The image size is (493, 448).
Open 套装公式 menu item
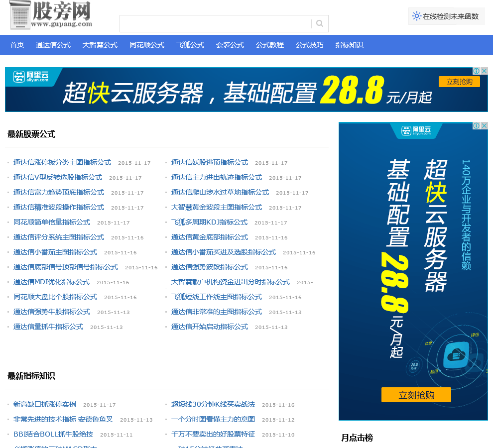tap(230, 45)
